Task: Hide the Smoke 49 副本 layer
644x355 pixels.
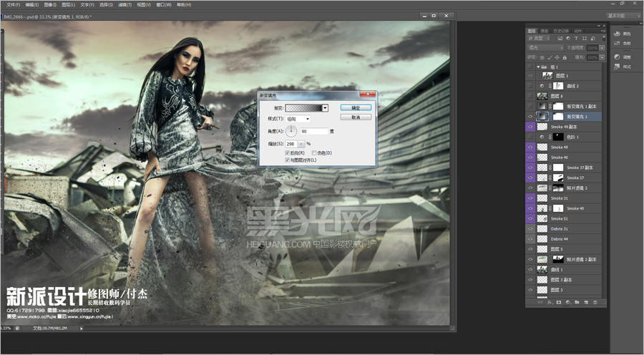Action: tap(531, 127)
